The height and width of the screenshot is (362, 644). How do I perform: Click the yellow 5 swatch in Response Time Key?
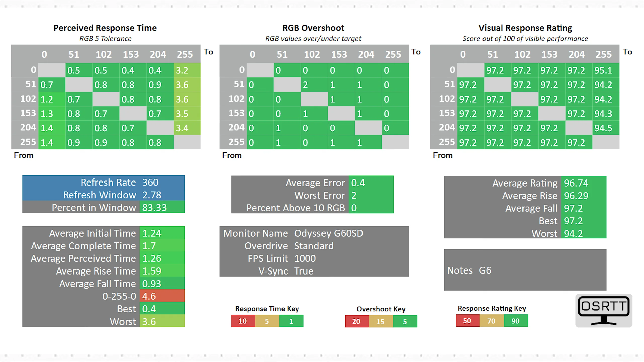(x=267, y=321)
